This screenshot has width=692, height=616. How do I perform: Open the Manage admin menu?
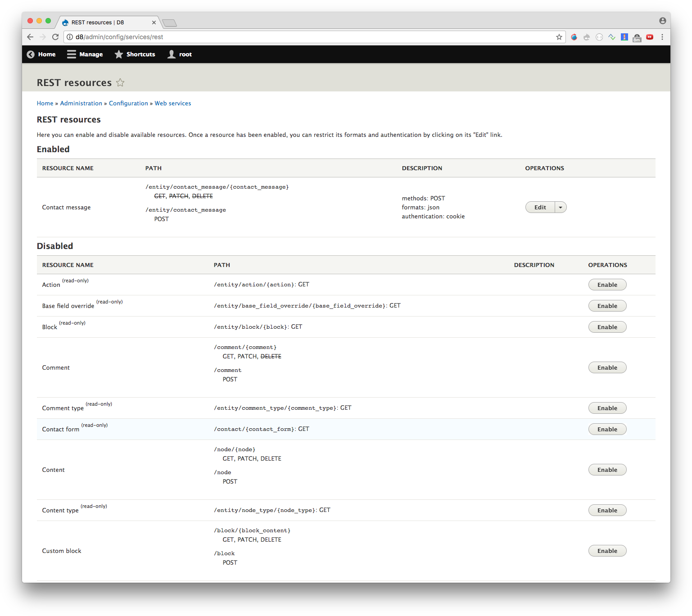coord(85,54)
